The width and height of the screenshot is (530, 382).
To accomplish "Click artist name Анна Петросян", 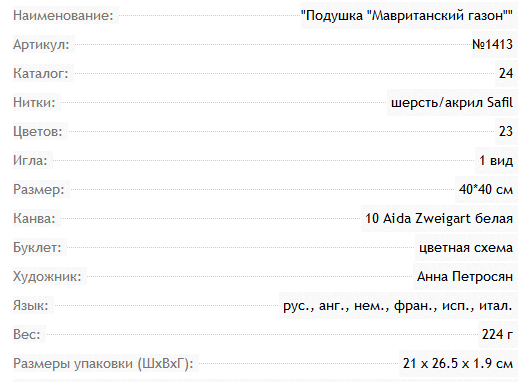I will pos(465,277).
